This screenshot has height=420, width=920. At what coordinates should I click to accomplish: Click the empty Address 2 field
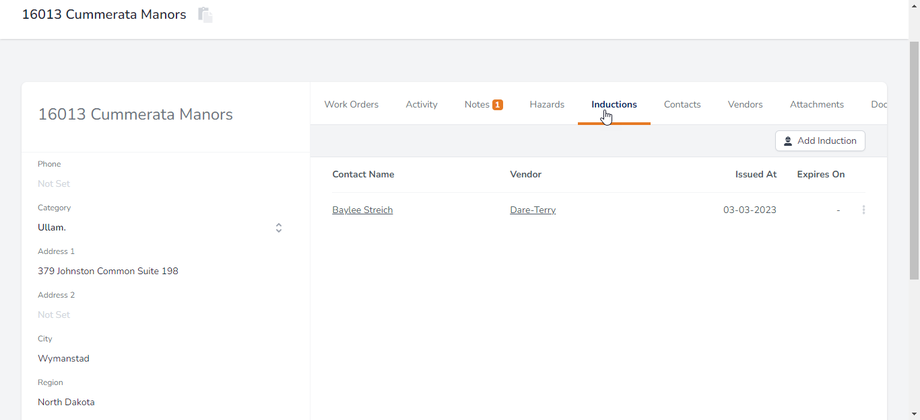54,315
